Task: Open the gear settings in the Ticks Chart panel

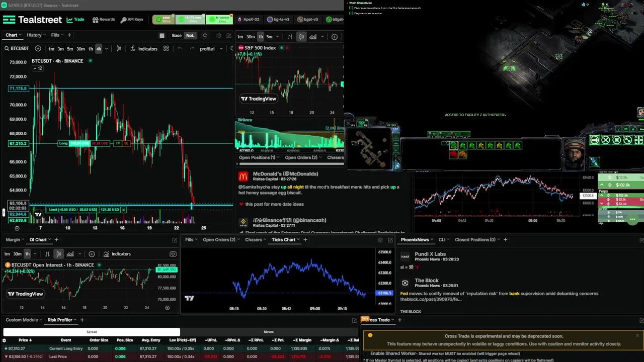Action: (380, 240)
